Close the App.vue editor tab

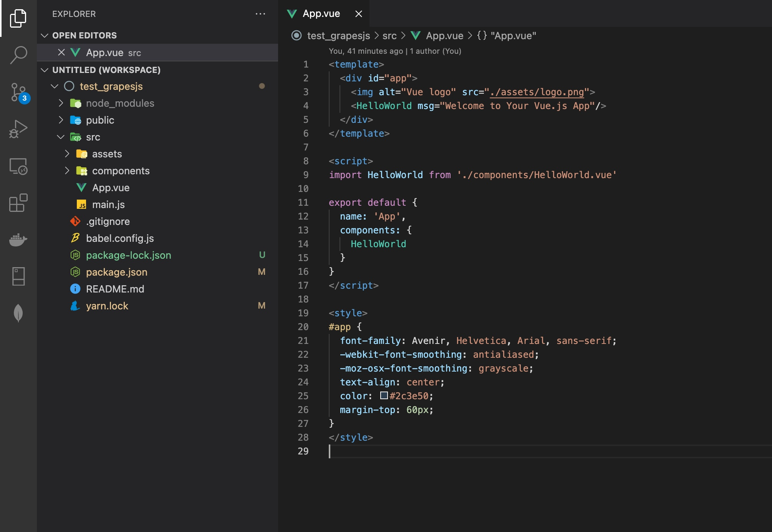(358, 14)
